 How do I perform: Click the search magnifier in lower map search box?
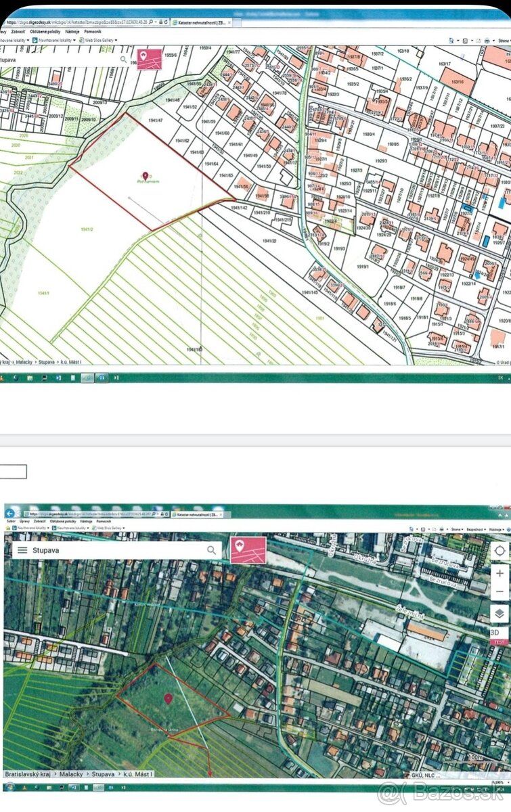[212, 550]
